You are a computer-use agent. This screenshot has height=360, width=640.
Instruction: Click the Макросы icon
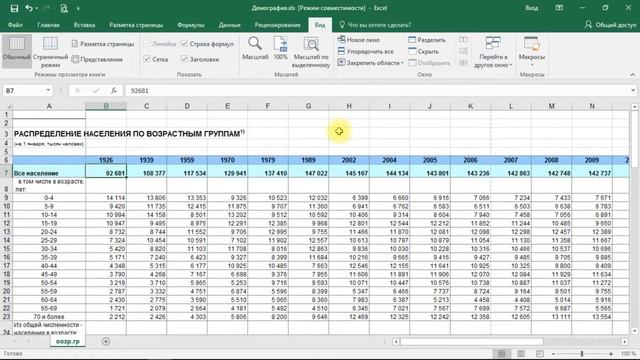532,44
